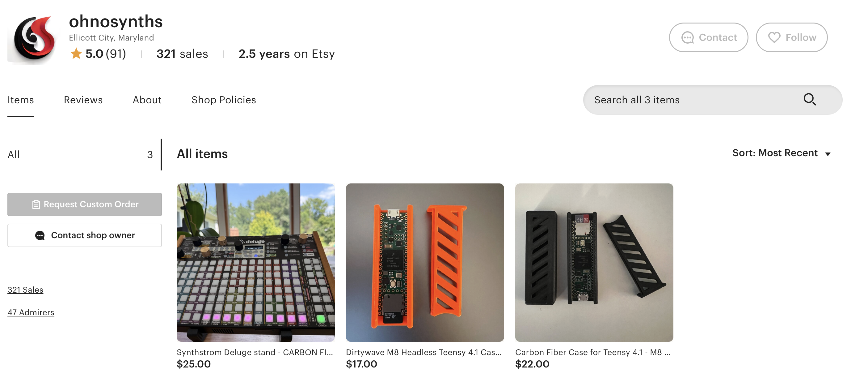868x391 pixels.
Task: Click the Request Custom Order button
Action: coord(85,204)
